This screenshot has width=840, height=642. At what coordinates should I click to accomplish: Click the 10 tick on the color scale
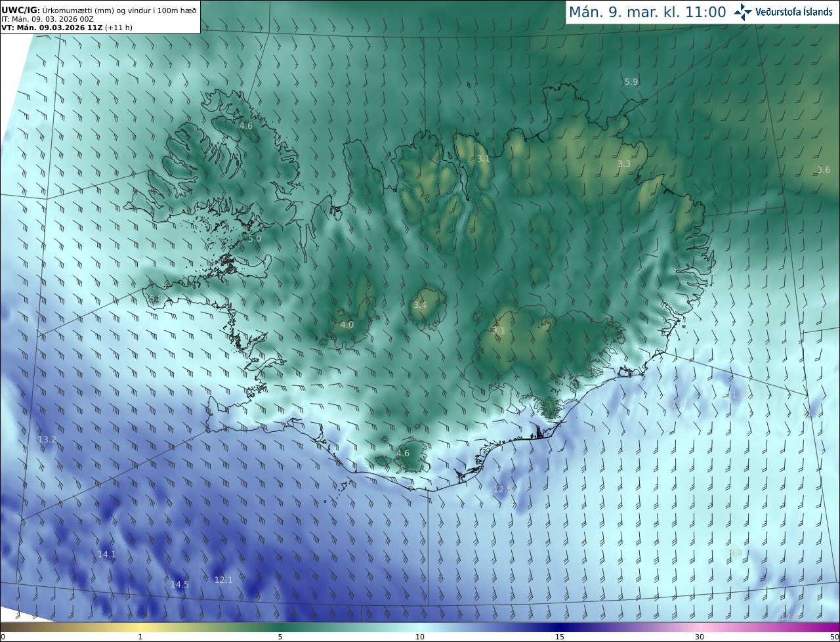click(420, 637)
